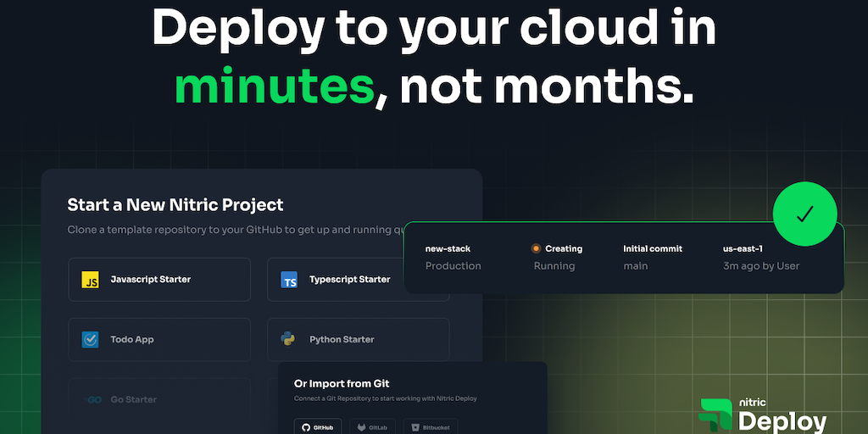Import from Git using Bitbucket button

click(431, 427)
